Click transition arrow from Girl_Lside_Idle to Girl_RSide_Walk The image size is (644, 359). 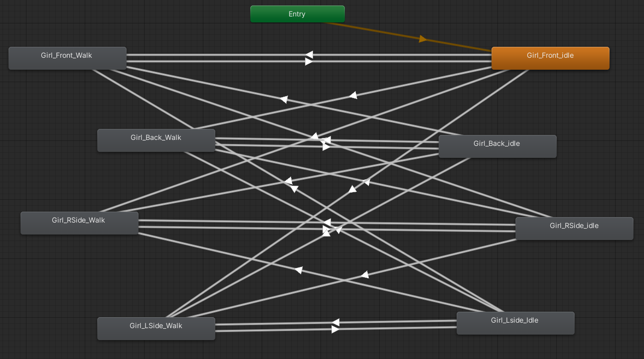click(298, 270)
